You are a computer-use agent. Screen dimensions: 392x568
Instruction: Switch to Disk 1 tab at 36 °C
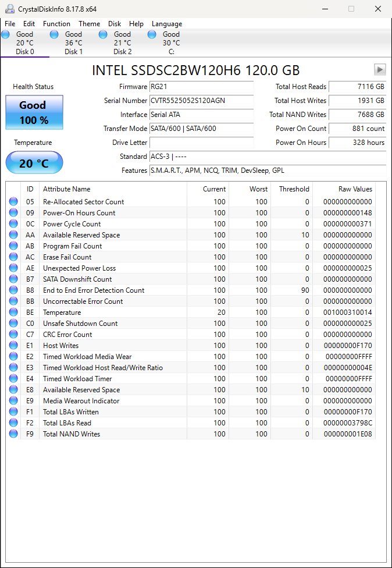[73, 43]
